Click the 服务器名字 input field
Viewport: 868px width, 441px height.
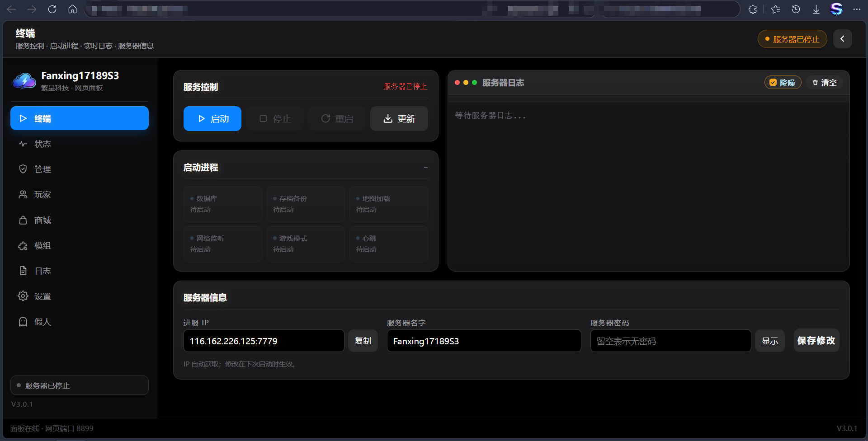click(x=484, y=341)
